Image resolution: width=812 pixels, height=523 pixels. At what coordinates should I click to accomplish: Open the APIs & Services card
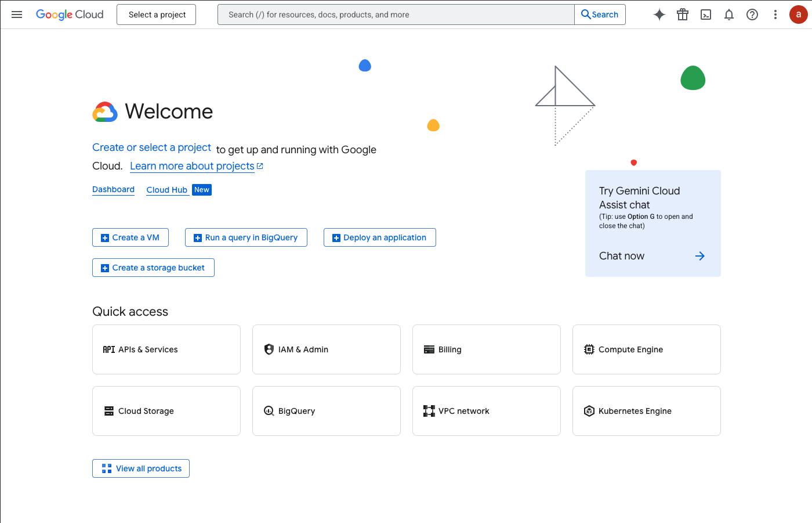click(x=166, y=349)
